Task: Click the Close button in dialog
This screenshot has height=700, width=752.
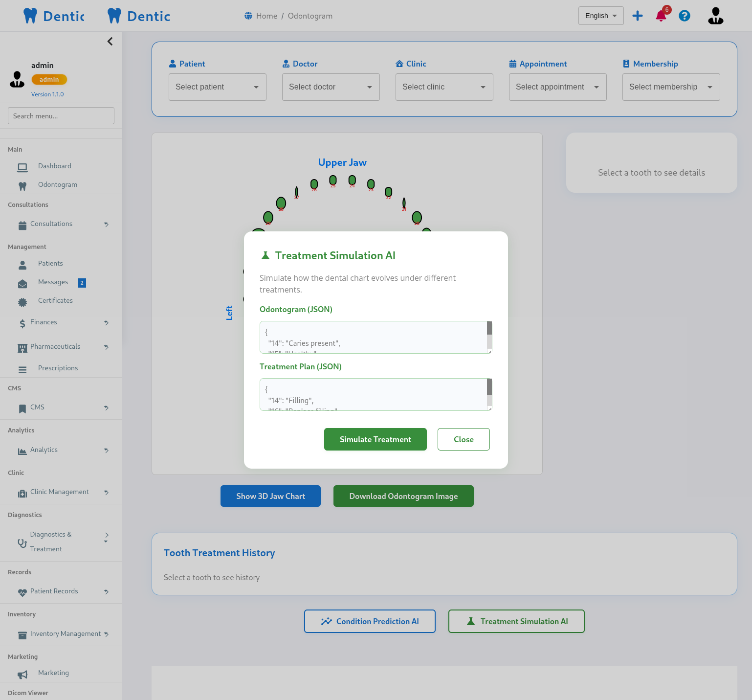Action: coord(463,439)
